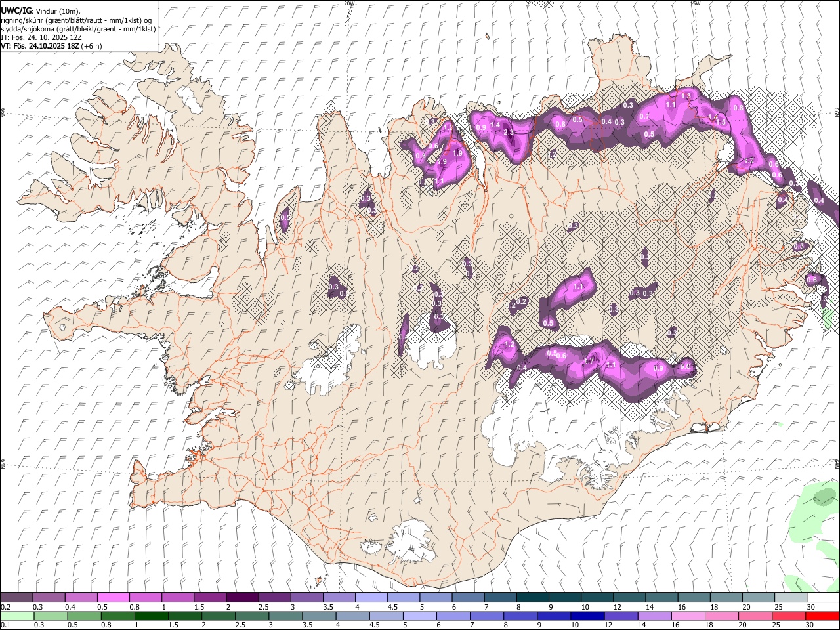This screenshot has height=630, width=840.
Task: Pick the crimson 25 swatch in lower scale
Action: tap(789, 616)
